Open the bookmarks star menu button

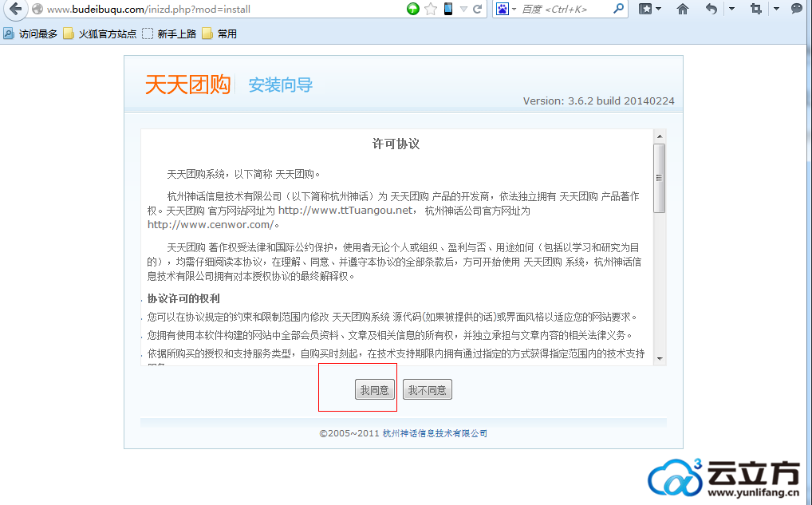(645, 9)
